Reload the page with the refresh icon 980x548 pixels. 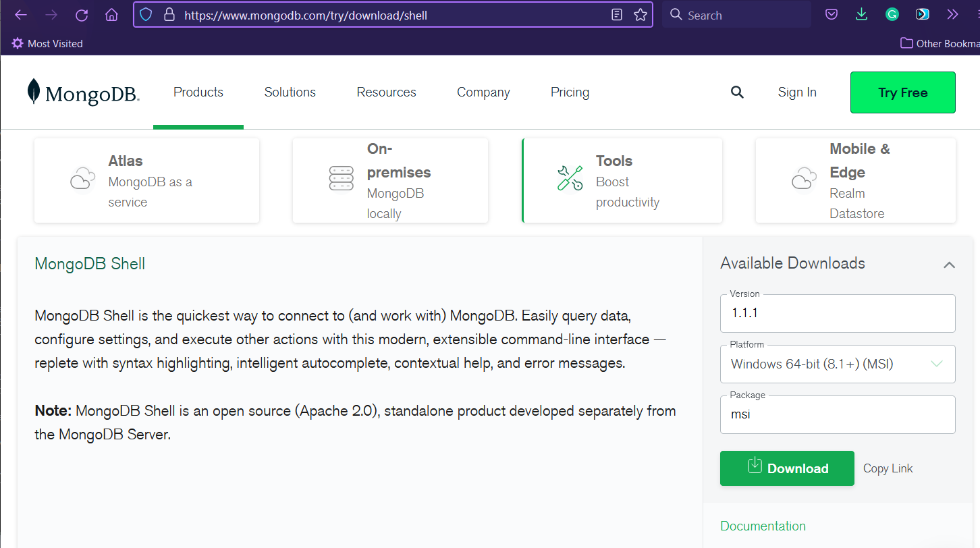coord(82,15)
